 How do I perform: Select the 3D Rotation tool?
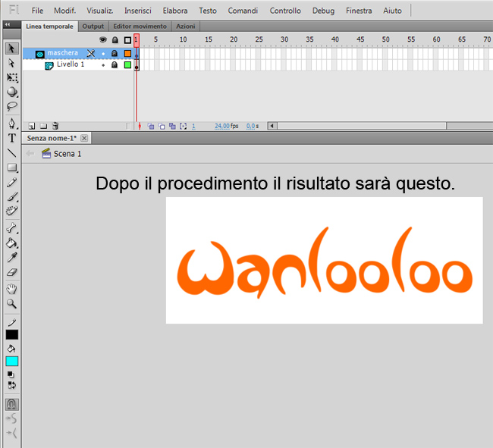(12, 92)
